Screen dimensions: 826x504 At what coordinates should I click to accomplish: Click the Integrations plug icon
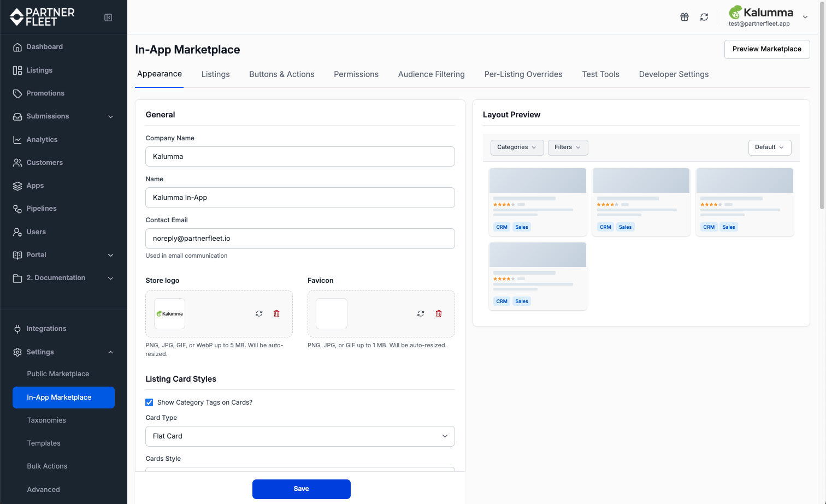point(17,329)
